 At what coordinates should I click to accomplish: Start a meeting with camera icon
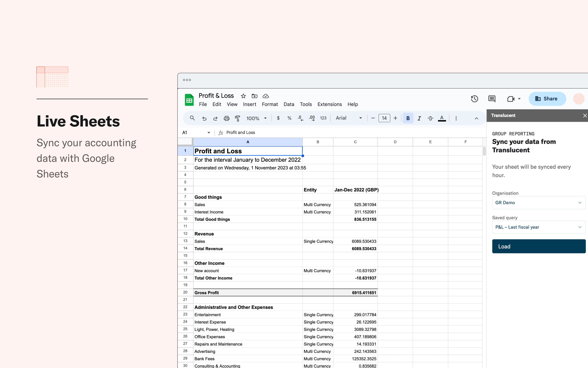tap(511, 99)
